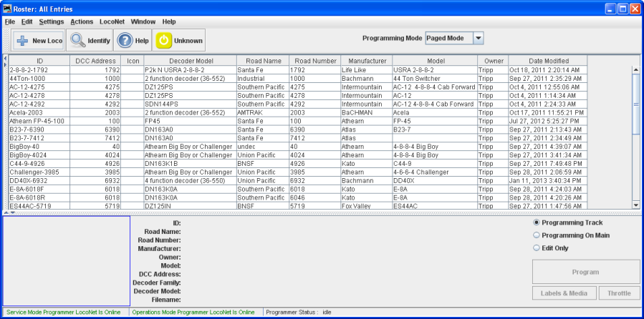
Task: Open the Settings menu
Action: (x=52, y=22)
